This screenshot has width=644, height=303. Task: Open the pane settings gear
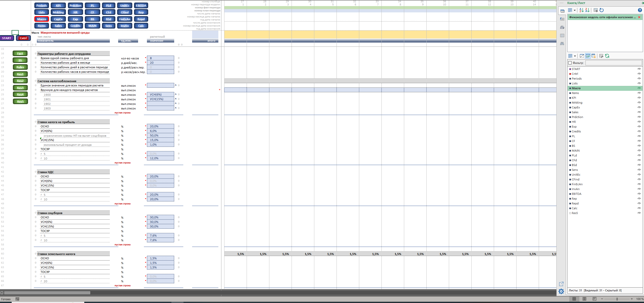(561, 291)
